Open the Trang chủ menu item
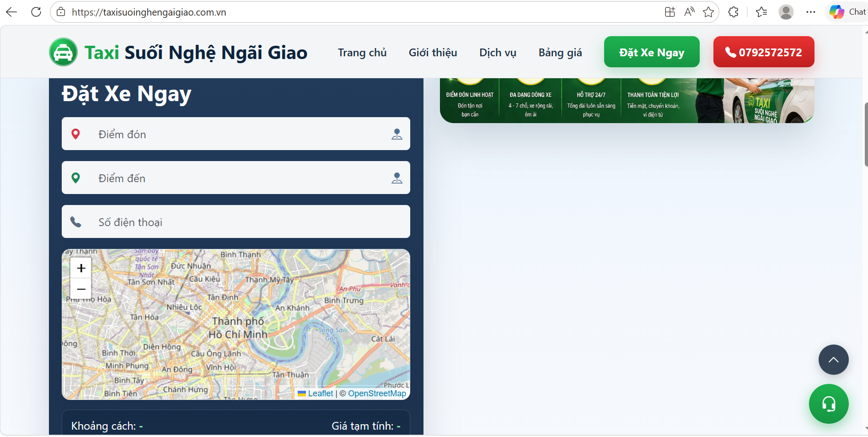868x437 pixels. [362, 53]
